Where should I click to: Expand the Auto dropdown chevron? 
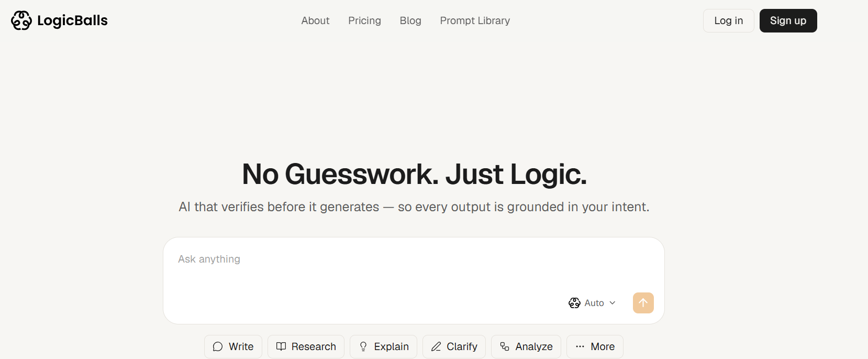tap(613, 303)
